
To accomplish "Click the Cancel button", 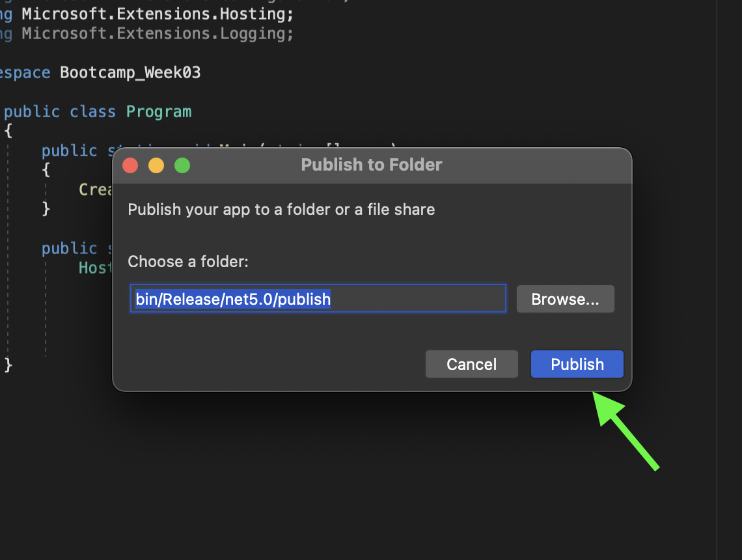I will coord(471,364).
